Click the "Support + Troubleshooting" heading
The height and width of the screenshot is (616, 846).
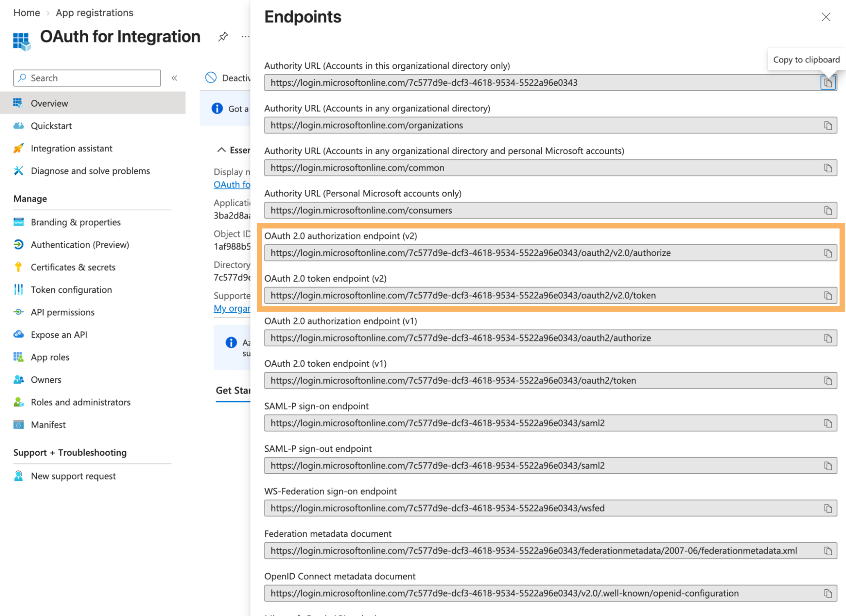point(70,452)
